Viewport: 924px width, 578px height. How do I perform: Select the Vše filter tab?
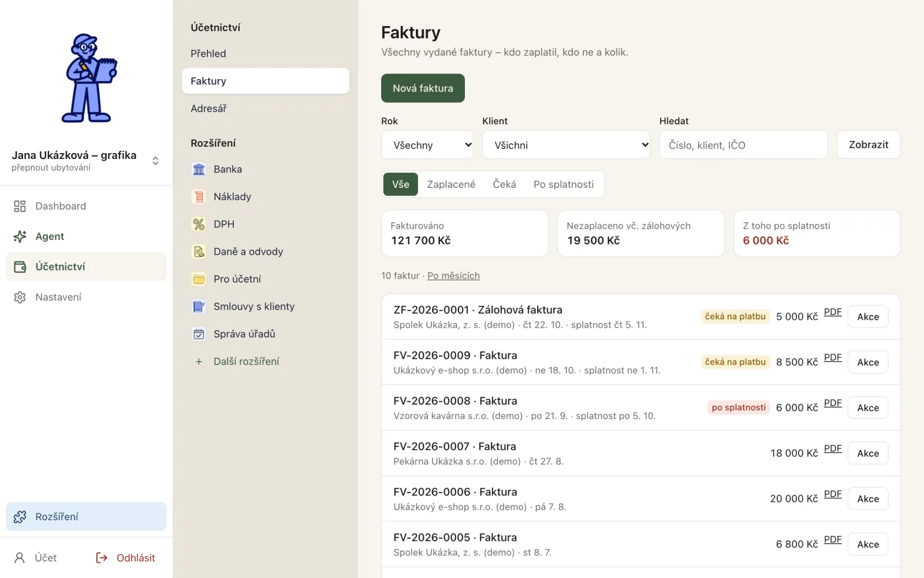(x=401, y=184)
